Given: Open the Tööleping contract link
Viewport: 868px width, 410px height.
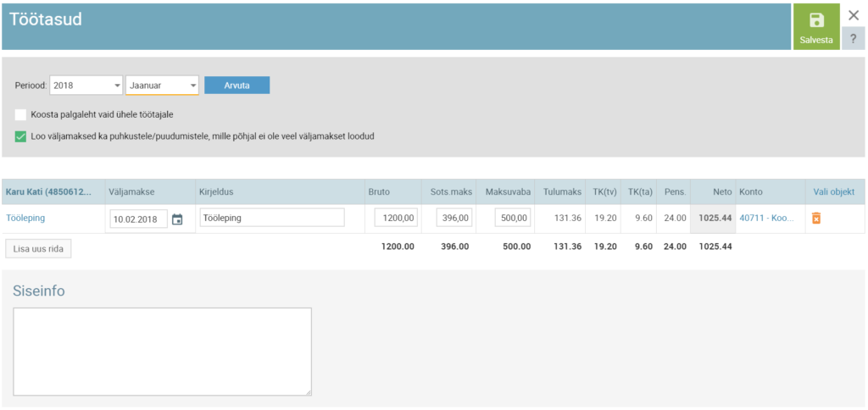Looking at the screenshot, I should click(25, 219).
